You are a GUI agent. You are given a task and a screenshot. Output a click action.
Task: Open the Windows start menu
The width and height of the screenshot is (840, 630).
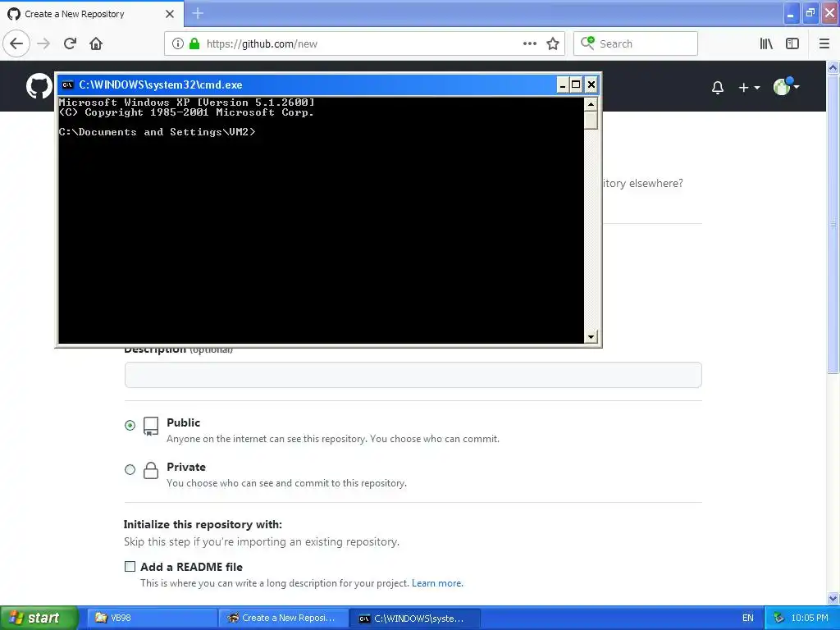[39, 618]
